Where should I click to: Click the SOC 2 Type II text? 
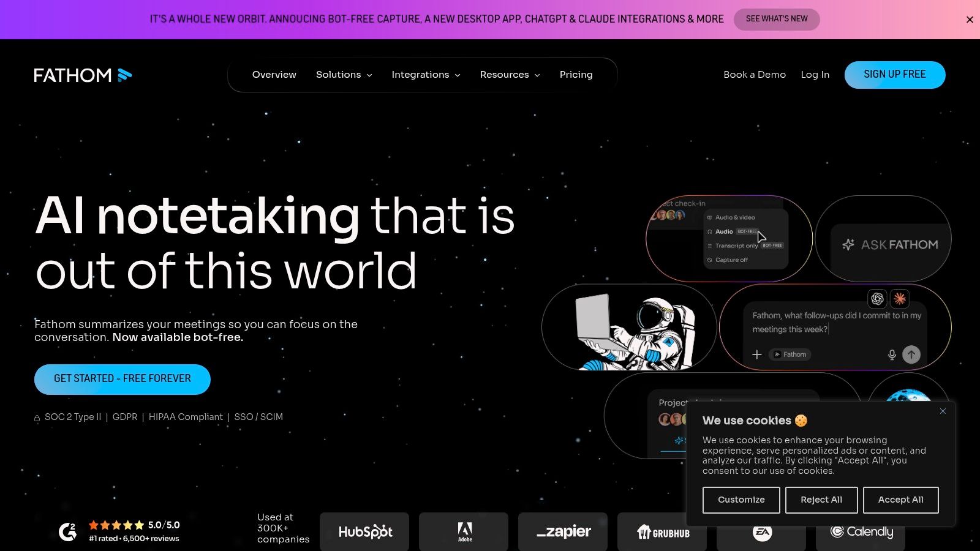point(73,417)
